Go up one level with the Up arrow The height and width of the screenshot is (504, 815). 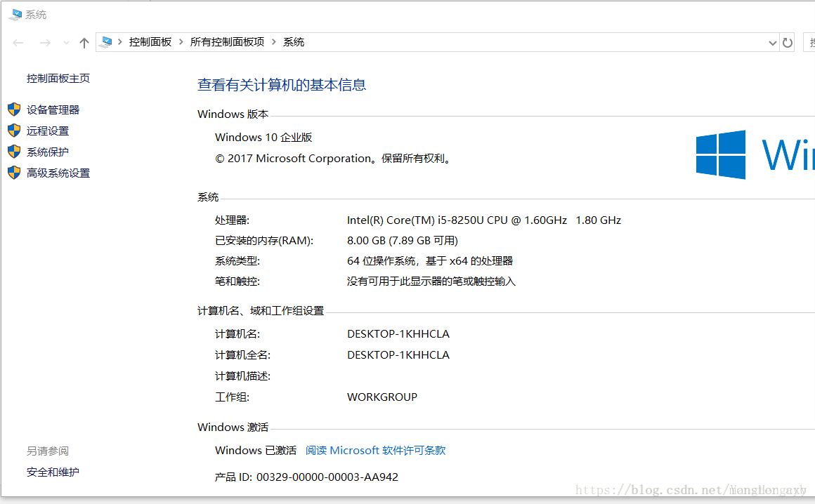tap(84, 43)
